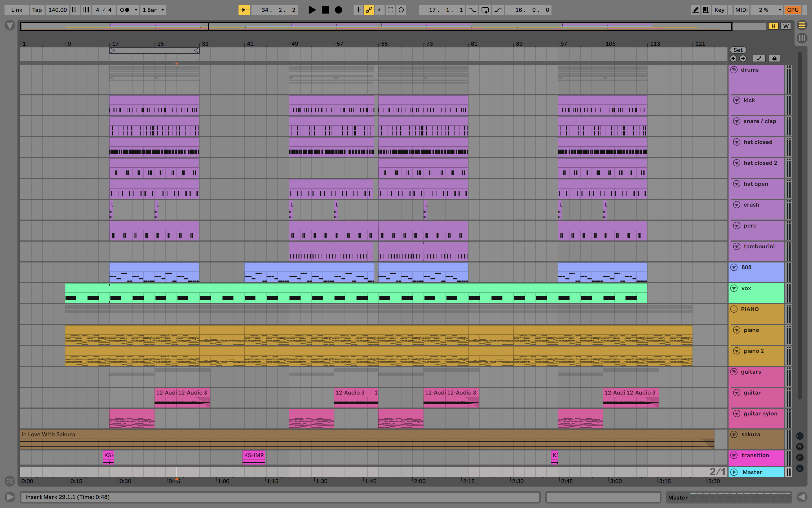Toggle Computer MIDI Keyboard icon
Viewport: 812px width, 508px height.
click(706, 10)
